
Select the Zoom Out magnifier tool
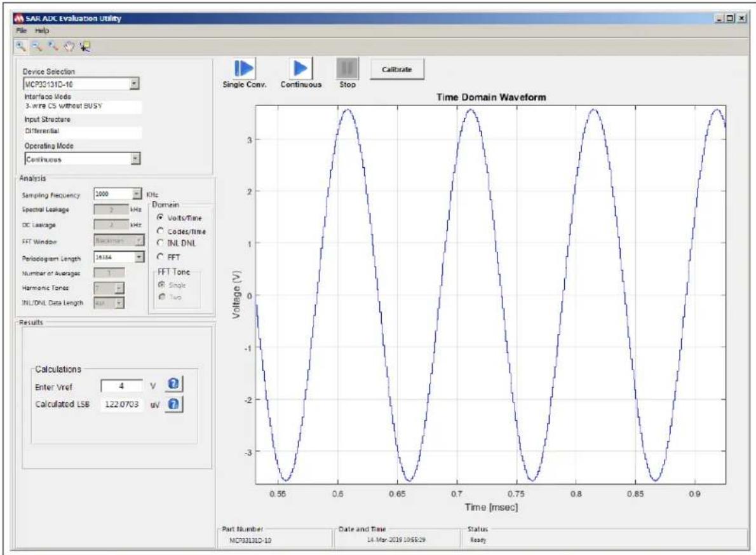[37, 46]
